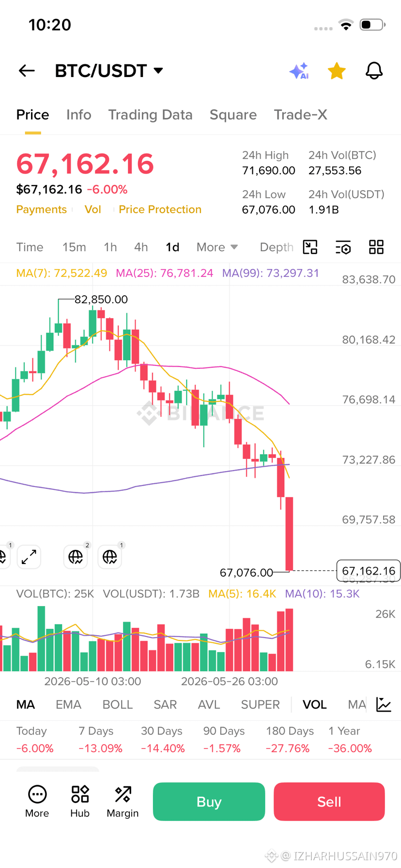Tap the Wi-Fi icon in status bar
Viewport: 401px width, 868px height.
point(346,25)
